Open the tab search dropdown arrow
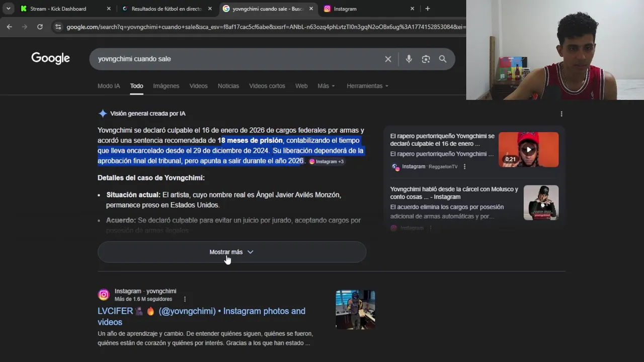This screenshot has width=644, height=362. tap(9, 9)
